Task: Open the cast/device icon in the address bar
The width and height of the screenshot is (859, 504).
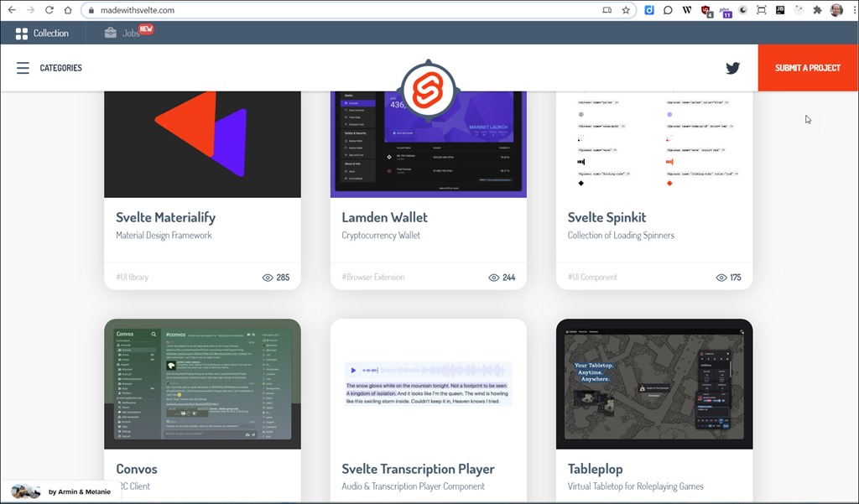Action: click(607, 10)
